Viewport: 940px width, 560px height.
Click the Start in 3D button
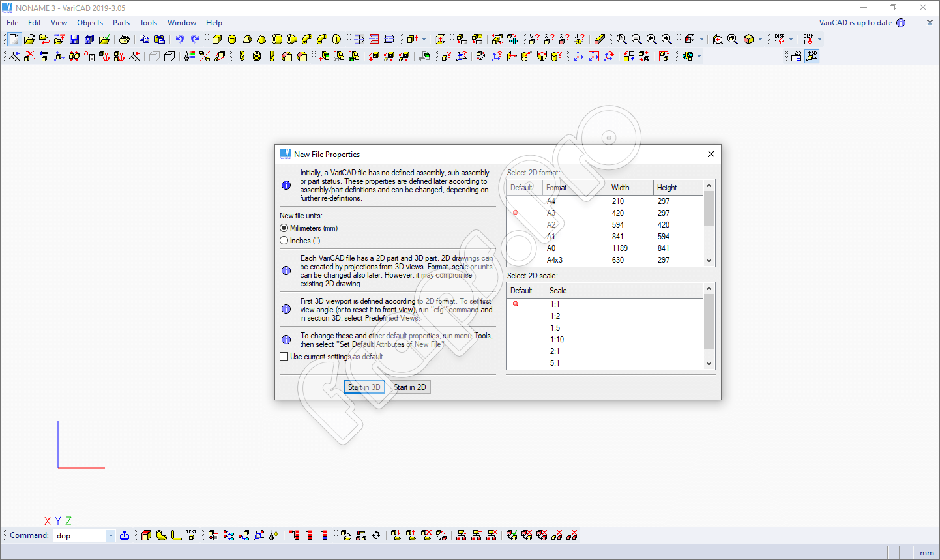pos(364,387)
